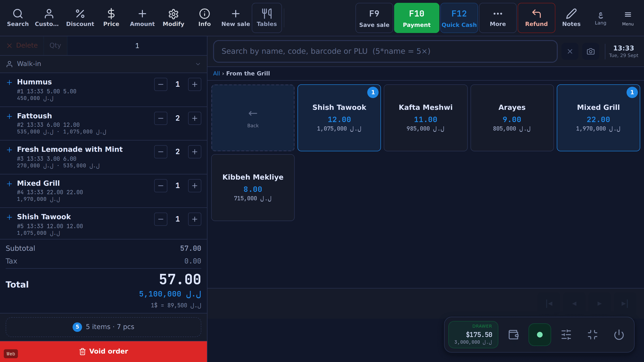644x362 pixels.
Task: Expand the Mixed Grill order line
Action: tap(9, 184)
